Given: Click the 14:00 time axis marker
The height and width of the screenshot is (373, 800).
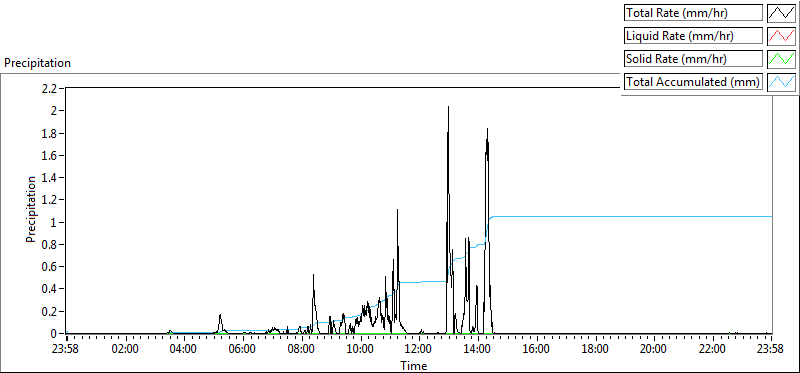Looking at the screenshot, I should [x=478, y=350].
